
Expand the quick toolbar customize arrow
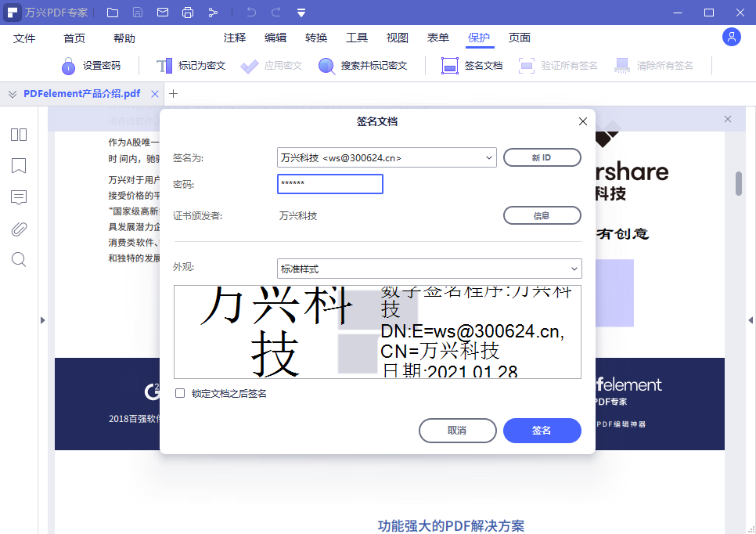pos(301,12)
